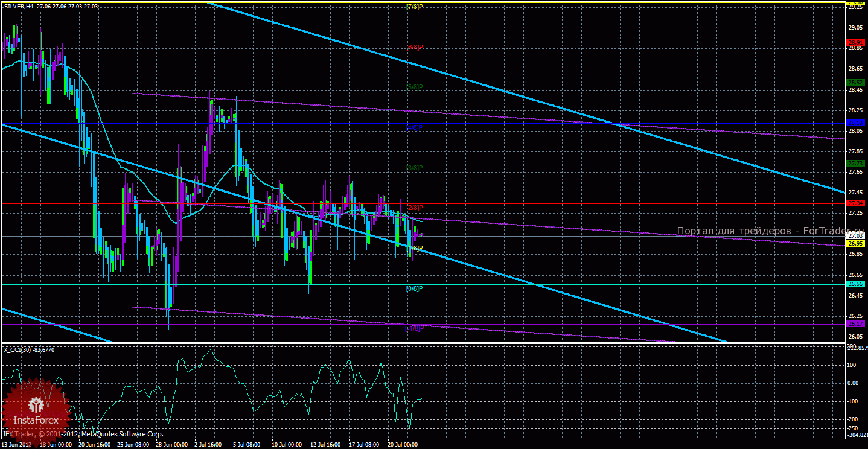Image resolution: width=868 pixels, height=449 pixels.
Task: Click the current price 27.03 marker
Action: pyautogui.click(x=856, y=235)
